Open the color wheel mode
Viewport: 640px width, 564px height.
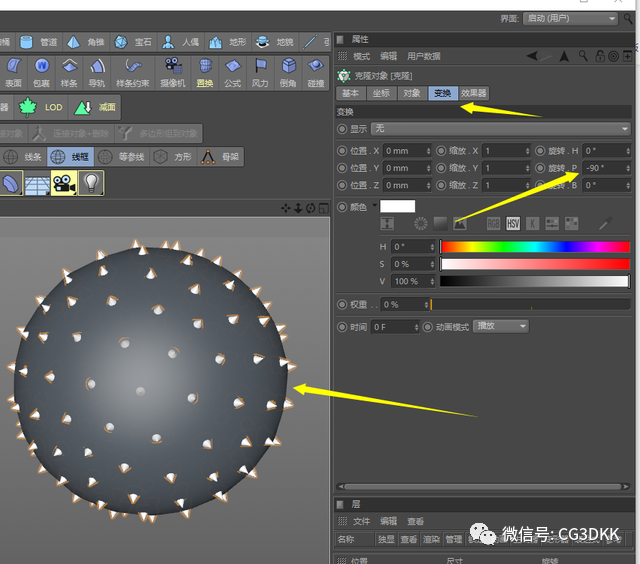[420, 223]
